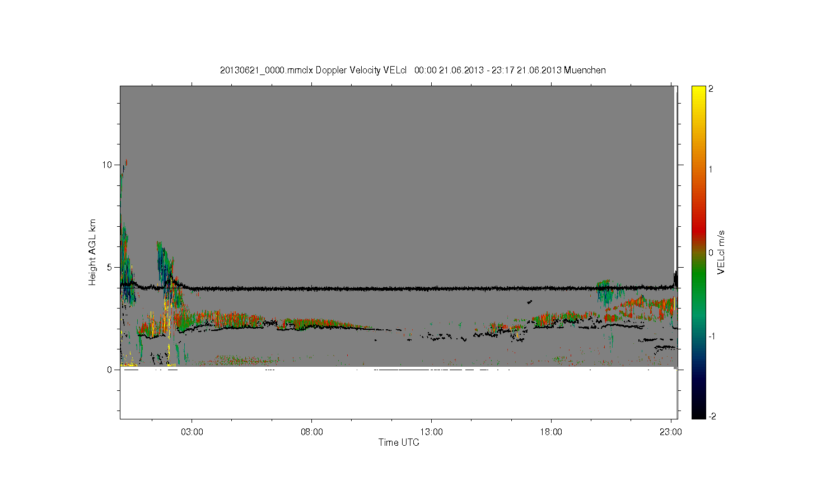840x504 pixels.
Task: Click the Time UTC axis title
Action: click(x=399, y=442)
